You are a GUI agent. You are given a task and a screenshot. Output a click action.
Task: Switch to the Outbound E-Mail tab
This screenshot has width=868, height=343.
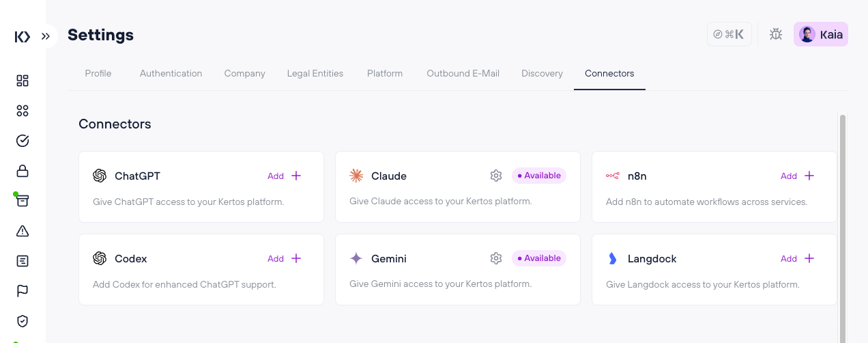tap(463, 73)
